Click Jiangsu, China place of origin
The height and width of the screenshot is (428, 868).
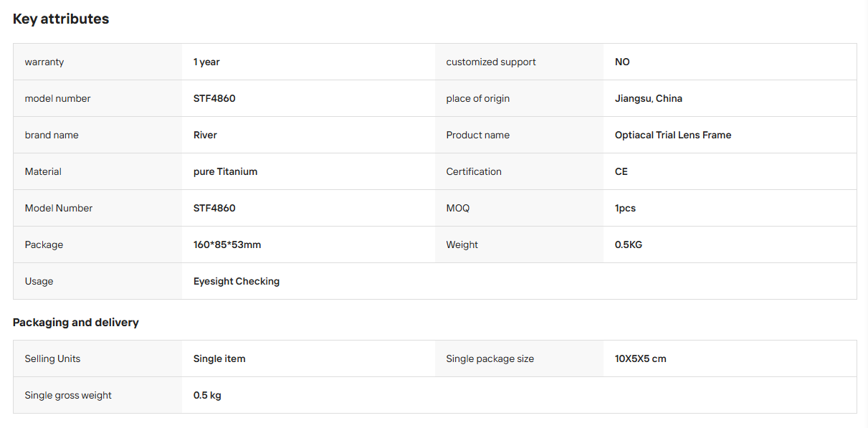649,98
